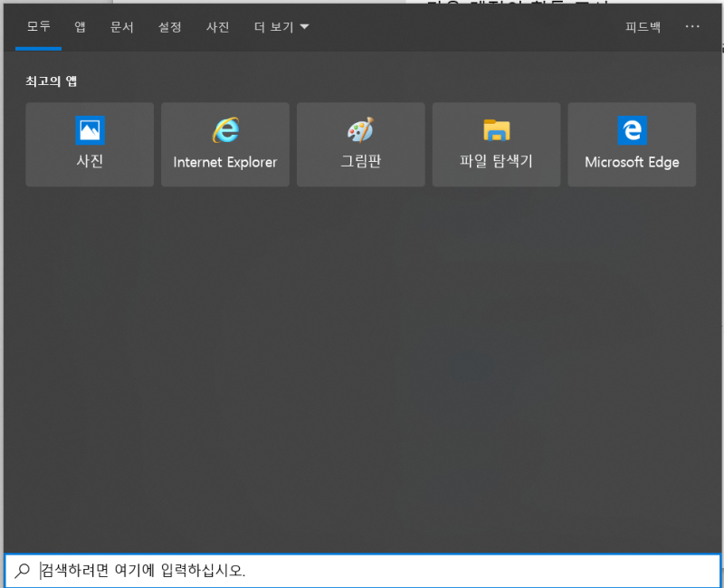The width and height of the screenshot is (724, 588).
Task: Open the 그림판 (Paint) app tile
Action: point(360,145)
